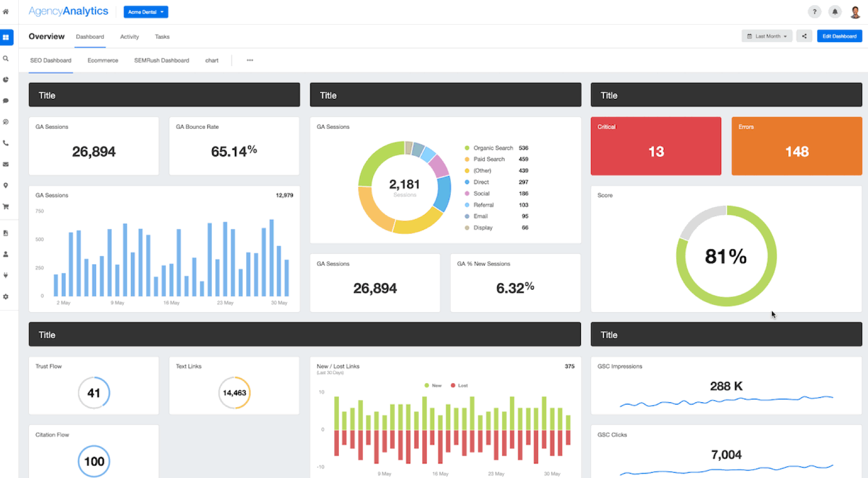Click the GA Sessions 26,894 value beside Bounce Rate
The image size is (868, 478).
(x=94, y=151)
